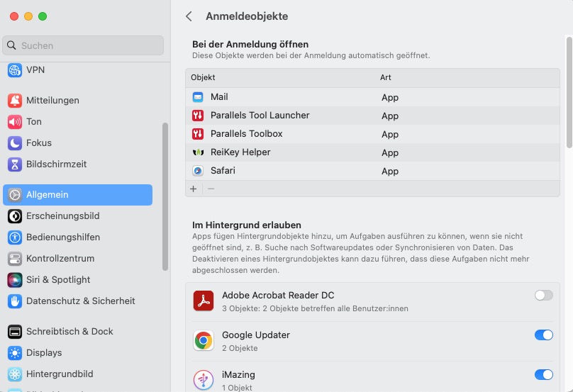Click the Google Updater Chrome icon
The image size is (573, 392).
click(x=204, y=340)
